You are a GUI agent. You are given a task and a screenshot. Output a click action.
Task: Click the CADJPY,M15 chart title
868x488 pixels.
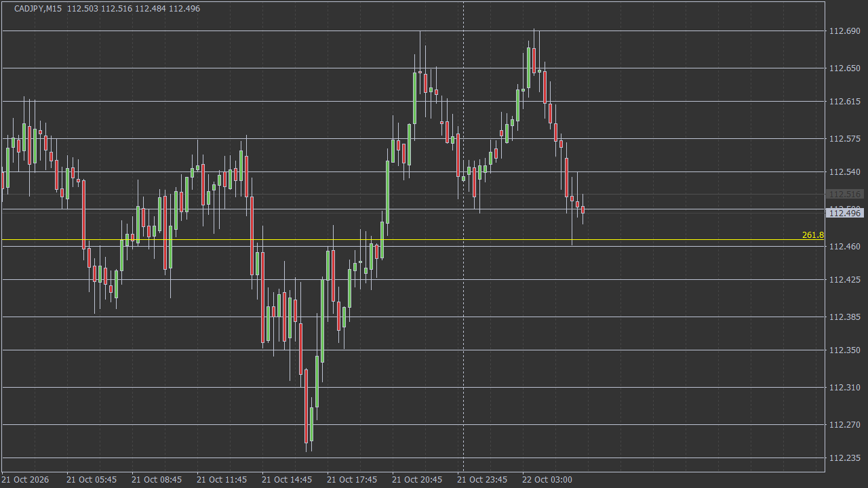coord(38,9)
